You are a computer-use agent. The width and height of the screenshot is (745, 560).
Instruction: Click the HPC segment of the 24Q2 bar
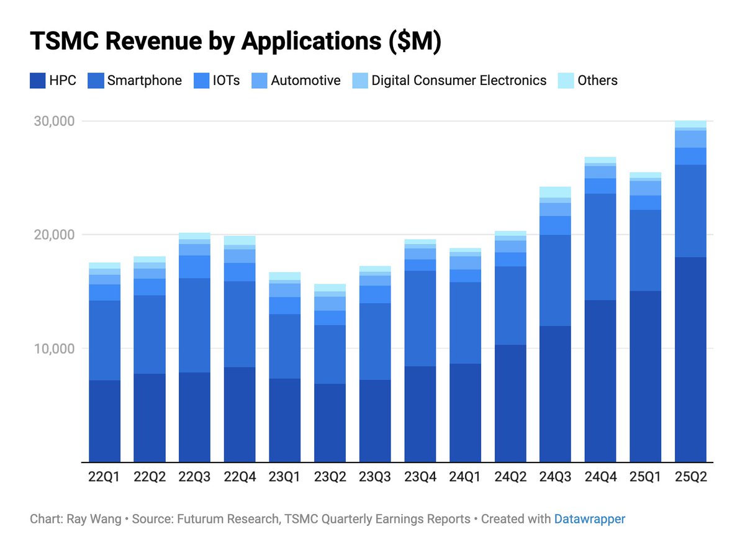[510, 404]
